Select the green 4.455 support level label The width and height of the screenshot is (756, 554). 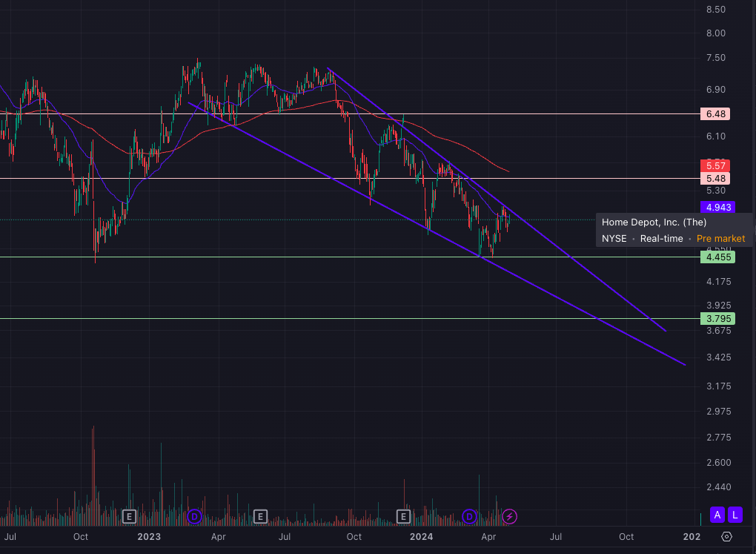point(717,257)
